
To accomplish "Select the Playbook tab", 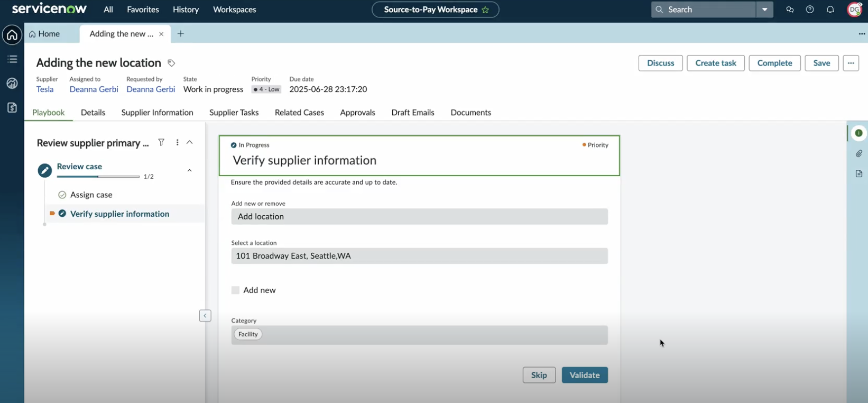I will pyautogui.click(x=49, y=112).
